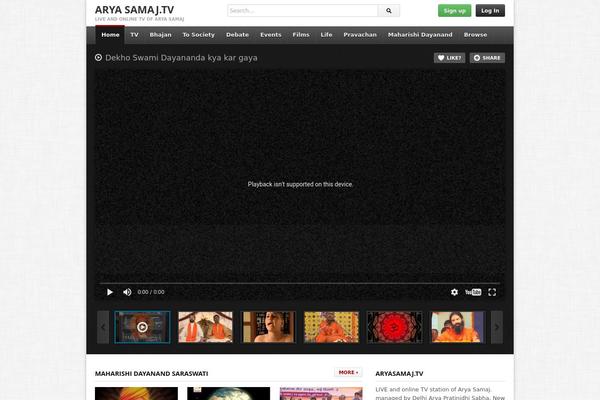This screenshot has height=400, width=600.
Task: Play the video with the play icon
Action: point(110,292)
